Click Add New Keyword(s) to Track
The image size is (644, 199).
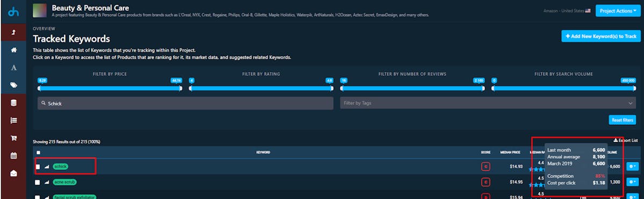(601, 36)
